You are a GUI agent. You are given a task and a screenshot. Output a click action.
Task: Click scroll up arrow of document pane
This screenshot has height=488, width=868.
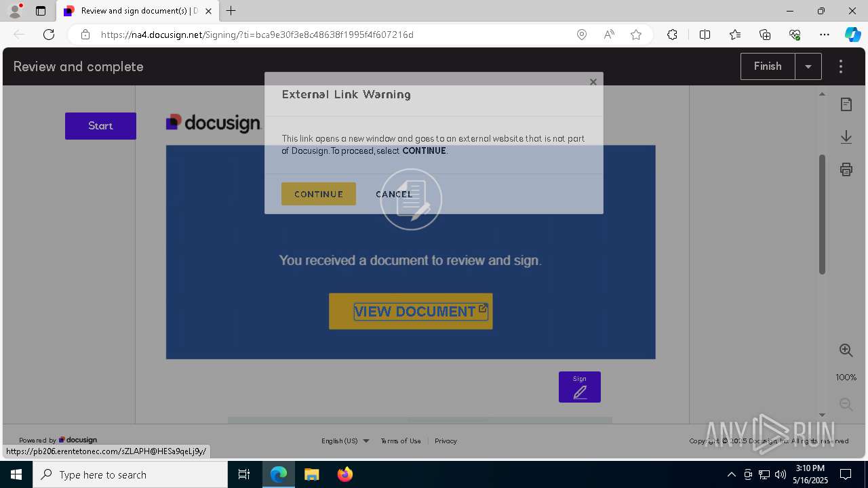click(823, 94)
